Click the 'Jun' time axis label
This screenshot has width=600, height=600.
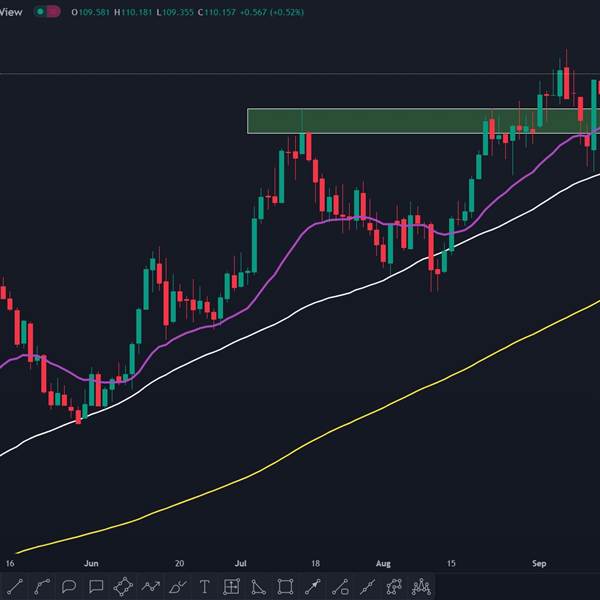(91, 563)
